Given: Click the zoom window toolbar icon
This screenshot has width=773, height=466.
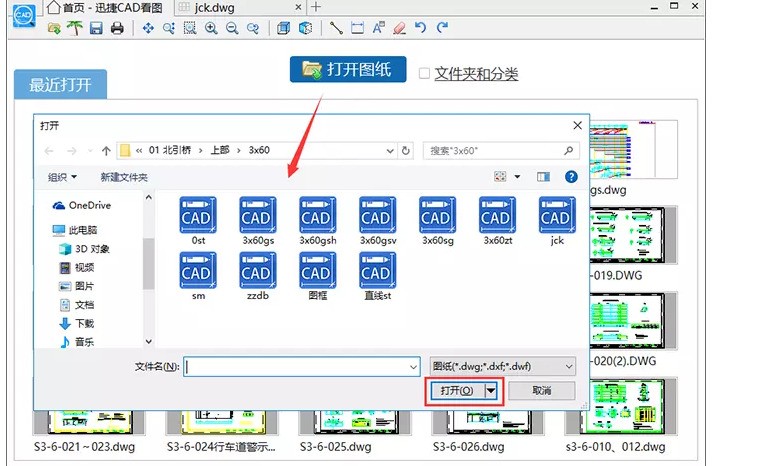Looking at the screenshot, I should point(169,28).
